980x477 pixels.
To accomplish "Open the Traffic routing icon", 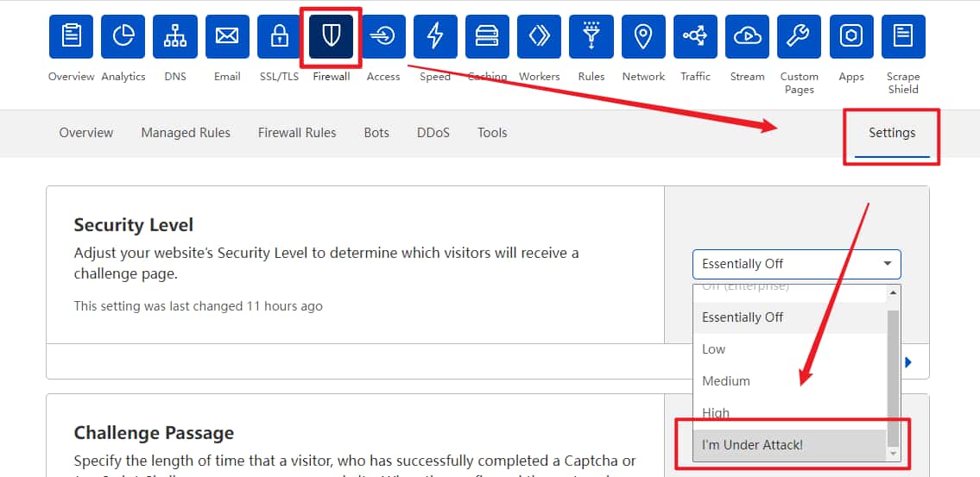I will (696, 36).
